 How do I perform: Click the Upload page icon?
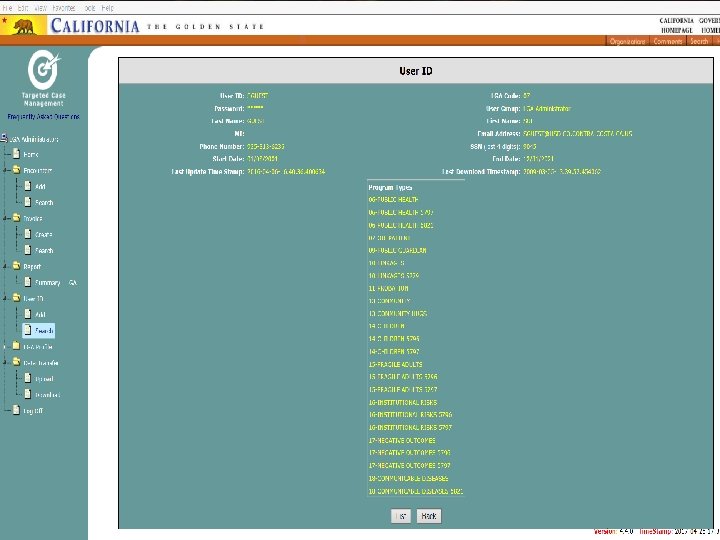pyautogui.click(x=28, y=378)
